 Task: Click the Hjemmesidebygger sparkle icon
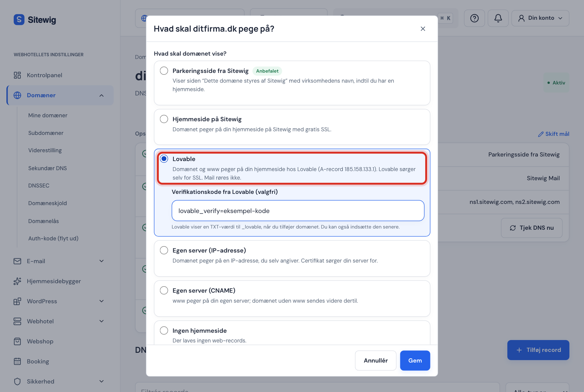[x=17, y=281]
